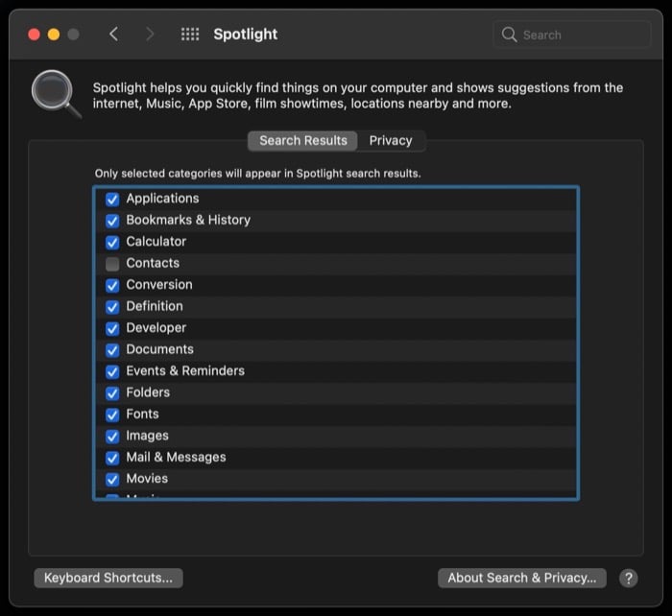Switch to the Search Results tab
The image size is (672, 616).
[302, 141]
